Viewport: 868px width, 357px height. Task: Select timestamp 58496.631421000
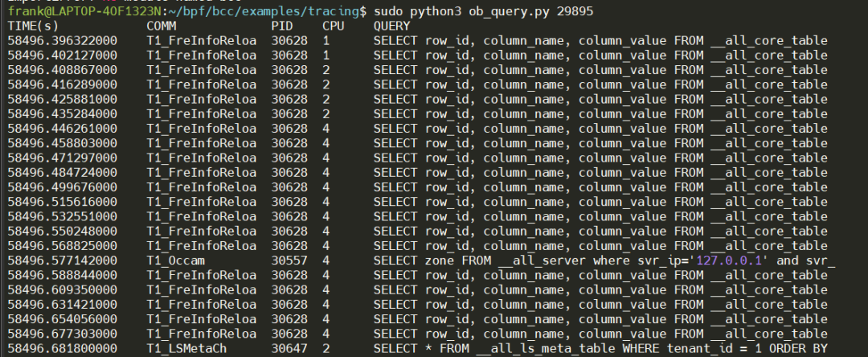[63, 305]
